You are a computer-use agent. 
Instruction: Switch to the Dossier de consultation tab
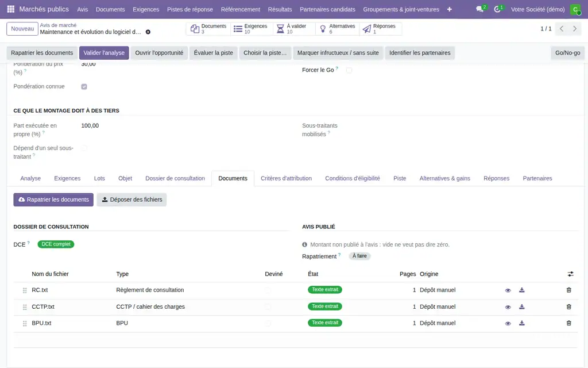point(175,178)
